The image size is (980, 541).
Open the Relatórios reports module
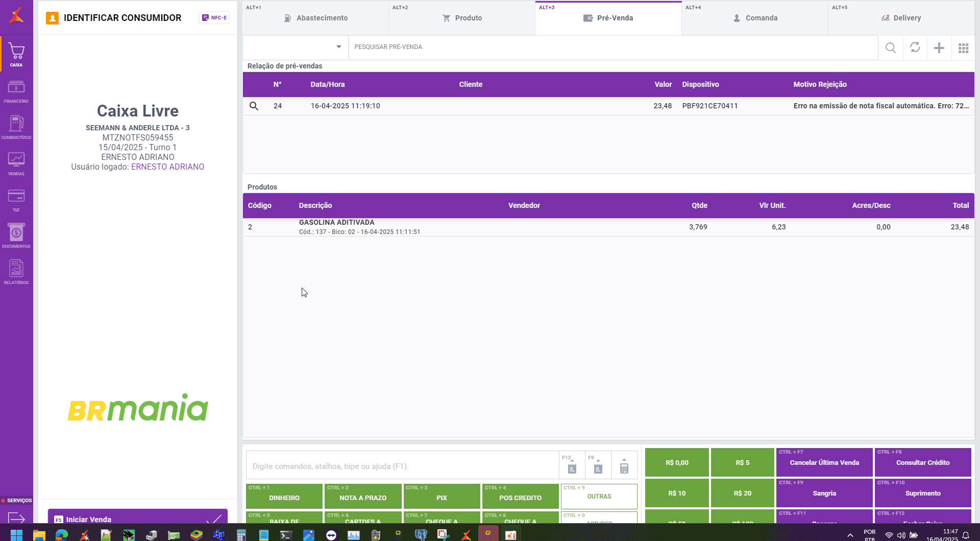(x=16, y=272)
